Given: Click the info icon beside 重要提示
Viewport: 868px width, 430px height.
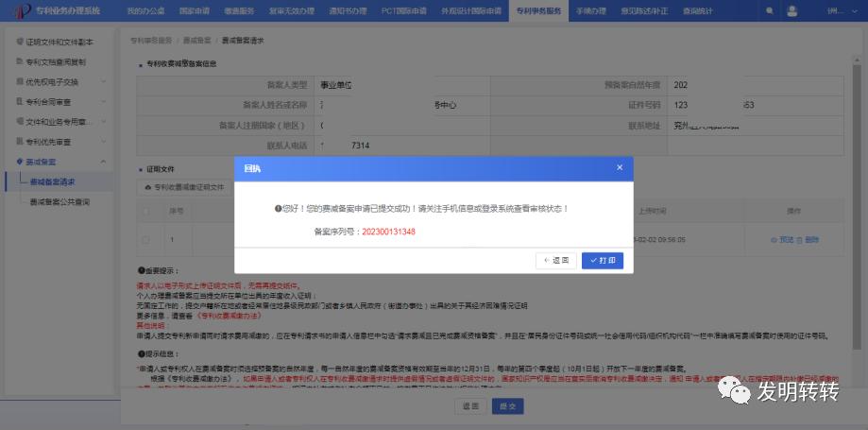Looking at the screenshot, I should [141, 271].
